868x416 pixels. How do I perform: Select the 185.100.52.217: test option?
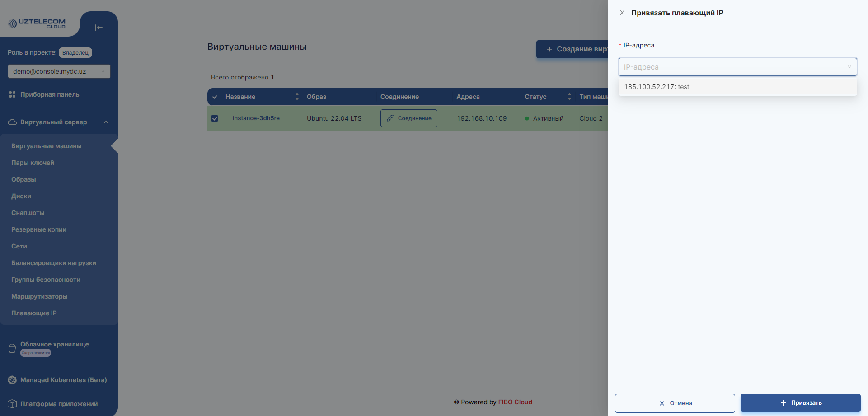pyautogui.click(x=657, y=87)
